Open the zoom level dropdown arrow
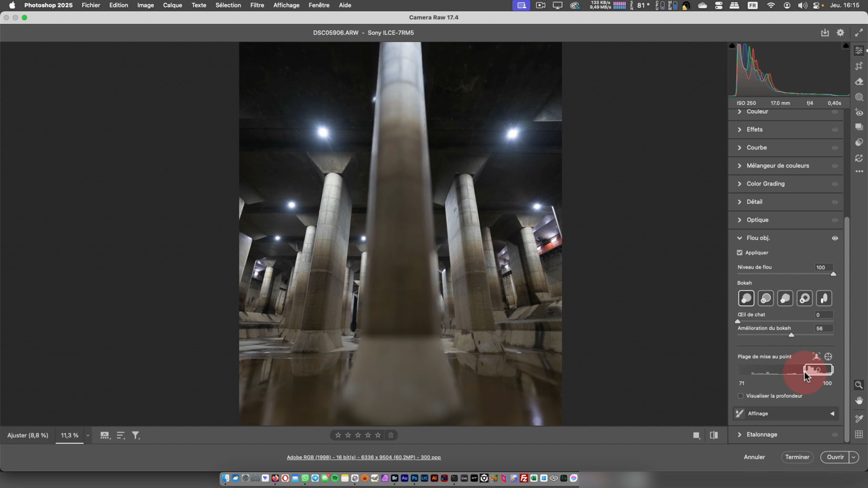The width and height of the screenshot is (868, 488). (88, 436)
